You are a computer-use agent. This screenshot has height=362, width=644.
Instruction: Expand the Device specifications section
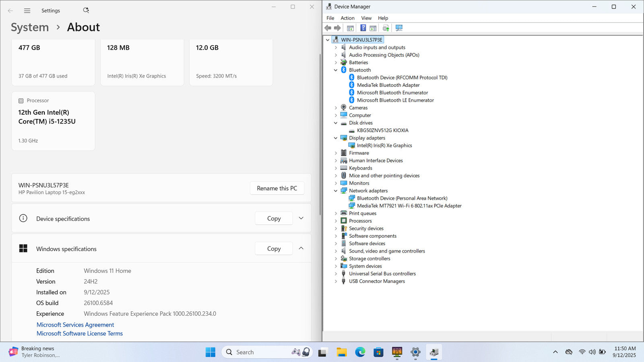(301, 218)
